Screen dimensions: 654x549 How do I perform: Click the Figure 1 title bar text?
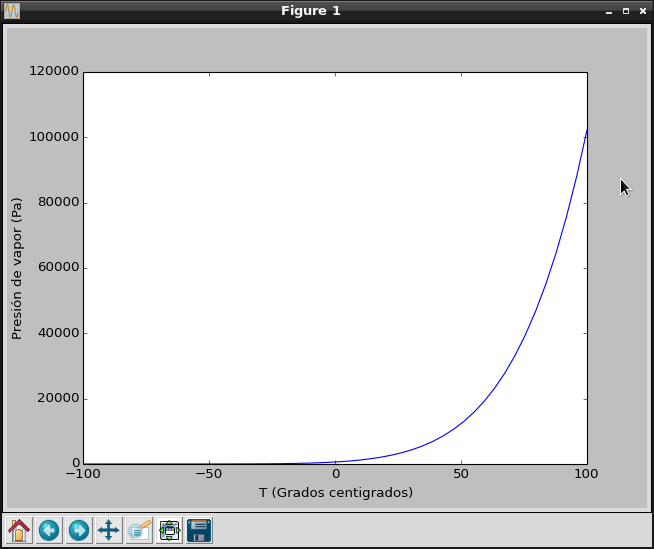point(310,11)
